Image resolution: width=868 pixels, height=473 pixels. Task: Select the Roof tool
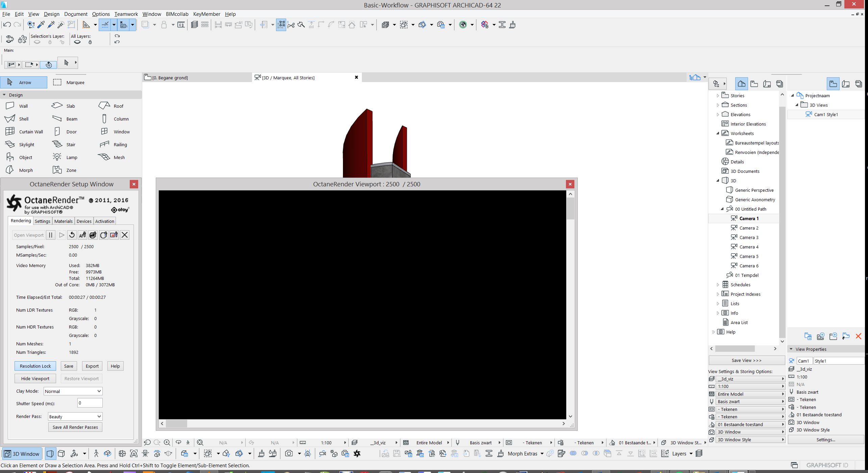[x=111, y=106]
